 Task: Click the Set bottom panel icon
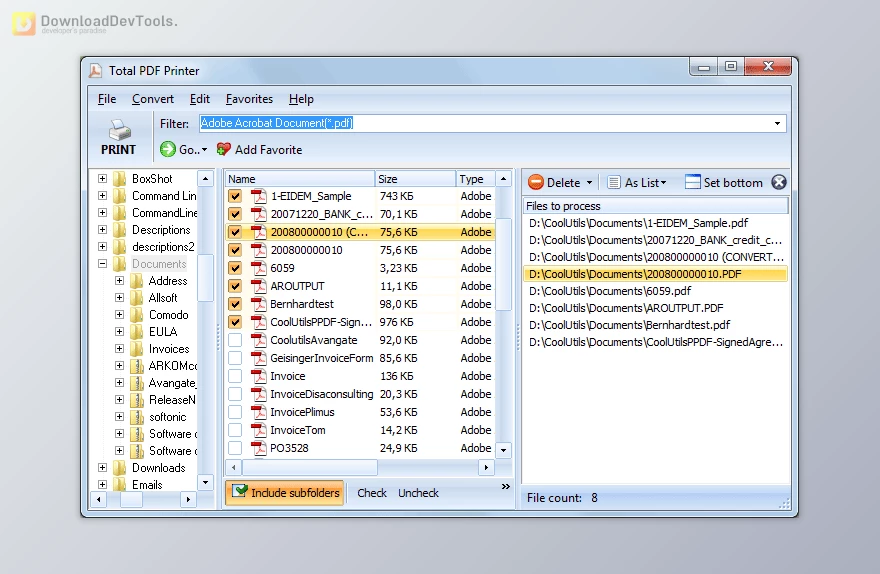[x=693, y=182]
